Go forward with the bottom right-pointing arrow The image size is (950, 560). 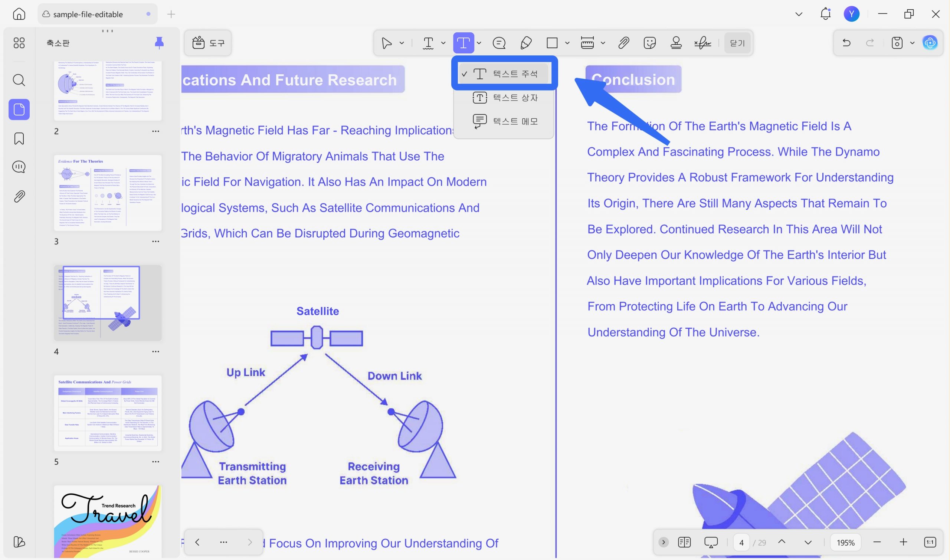click(x=250, y=542)
